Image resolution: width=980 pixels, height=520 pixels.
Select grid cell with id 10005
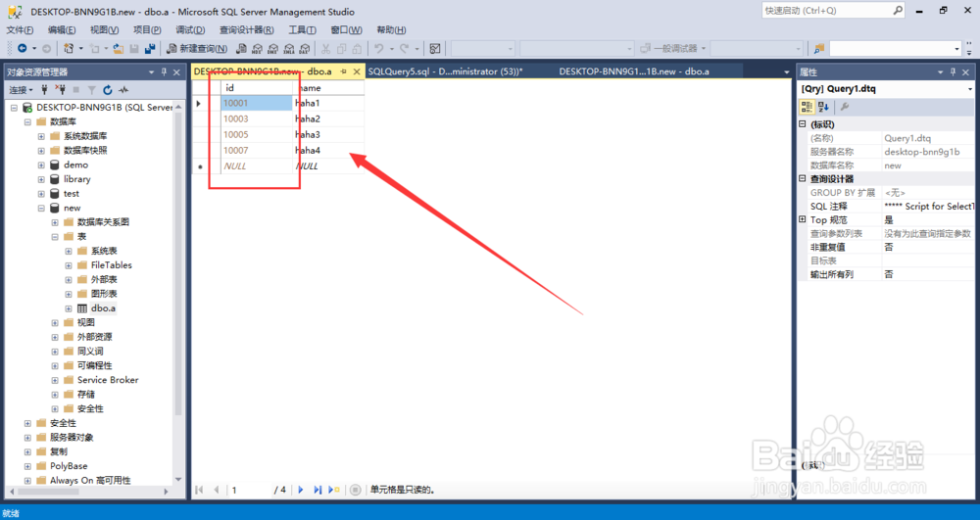pyautogui.click(x=256, y=134)
